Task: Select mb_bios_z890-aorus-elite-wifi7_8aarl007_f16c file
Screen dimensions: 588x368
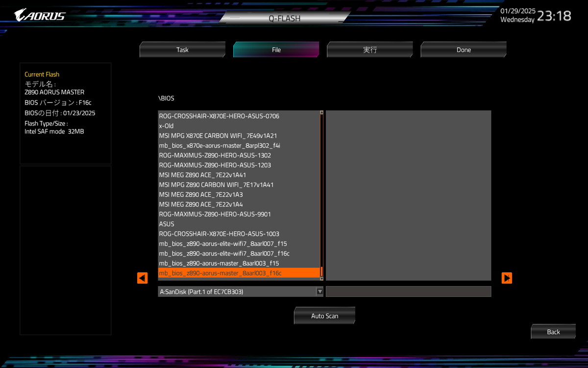Action: [239, 253]
